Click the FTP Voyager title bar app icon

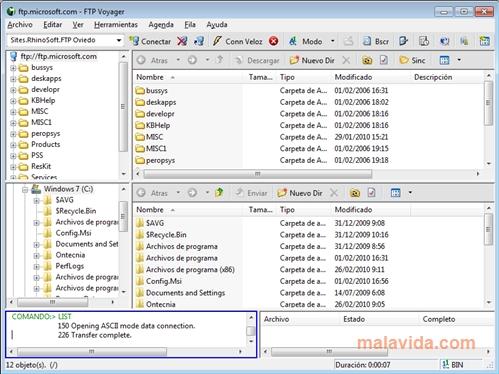pos(11,11)
